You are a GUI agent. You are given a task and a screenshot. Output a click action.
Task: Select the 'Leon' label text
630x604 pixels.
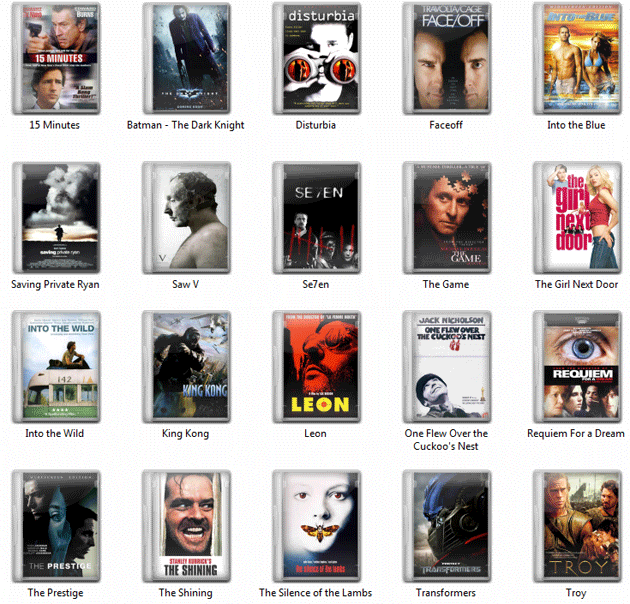(x=315, y=434)
